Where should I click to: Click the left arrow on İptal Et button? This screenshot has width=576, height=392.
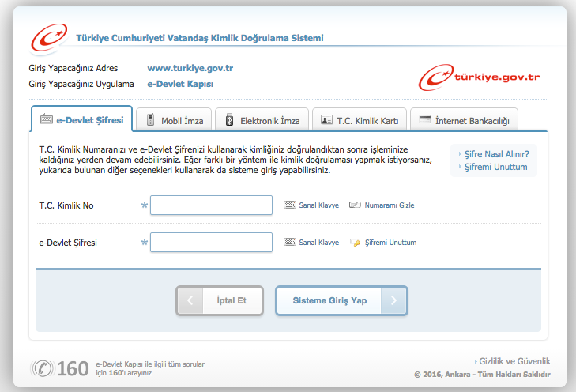pos(190,300)
